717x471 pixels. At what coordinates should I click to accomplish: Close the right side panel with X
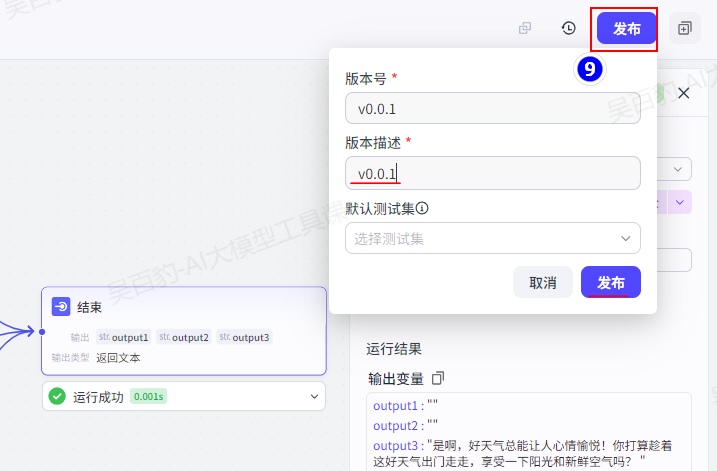[x=684, y=93]
